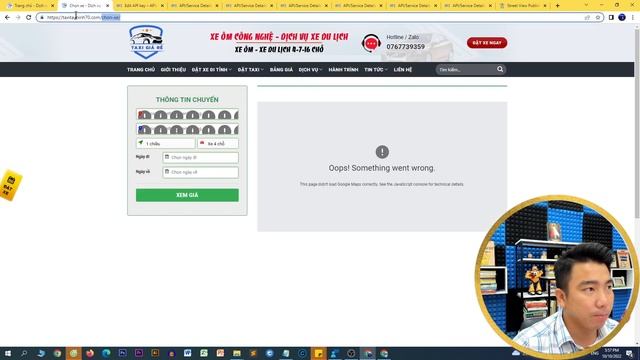This screenshot has height=360, width=640.
Task: Click the calendar icon in Ngày đi field
Action: coord(167,157)
